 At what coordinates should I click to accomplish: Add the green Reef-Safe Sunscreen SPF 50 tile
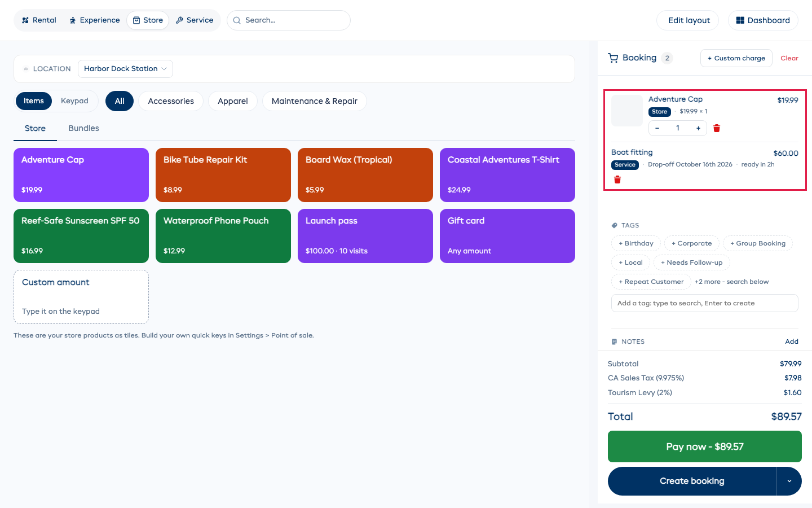[81, 236]
